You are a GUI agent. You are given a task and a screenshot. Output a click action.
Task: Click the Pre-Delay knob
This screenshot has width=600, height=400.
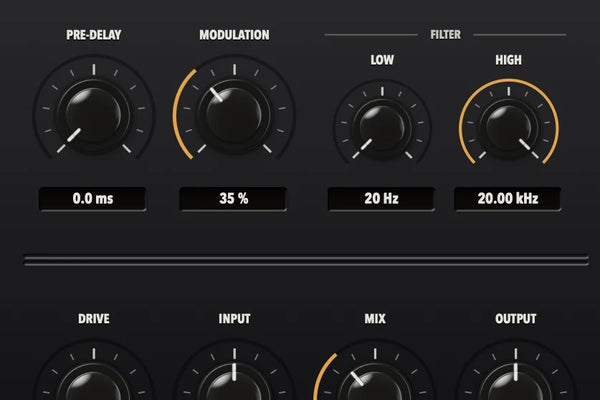[x=93, y=116]
